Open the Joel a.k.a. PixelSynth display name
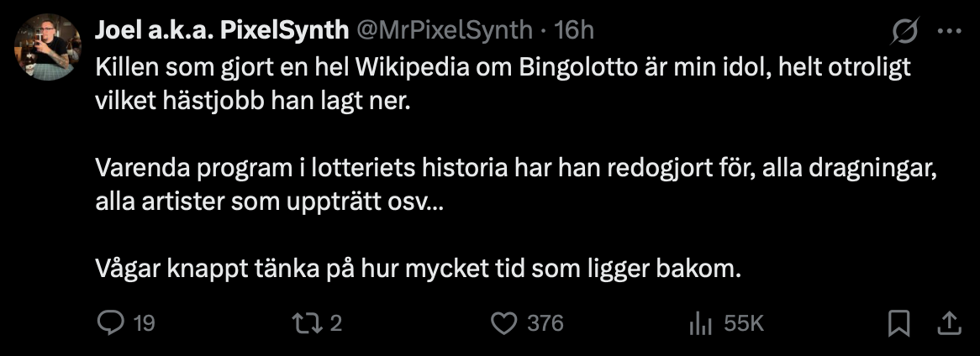The width and height of the screenshot is (980, 356). [x=222, y=29]
